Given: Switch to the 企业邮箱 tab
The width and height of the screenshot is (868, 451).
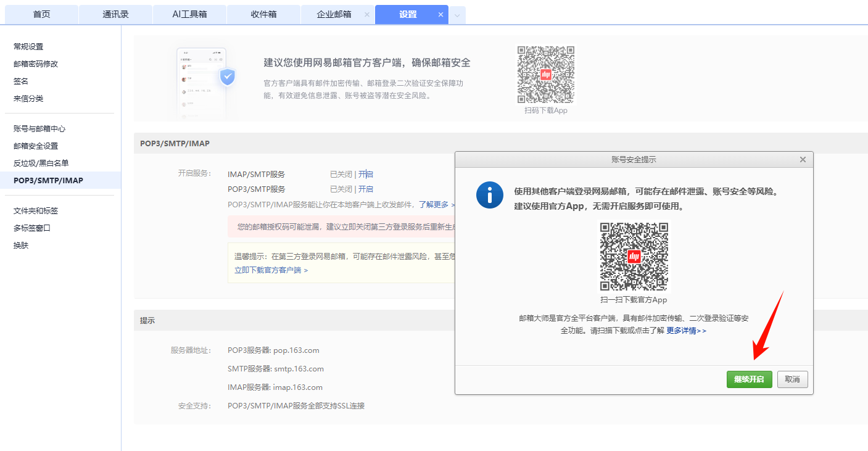Looking at the screenshot, I should pos(334,14).
